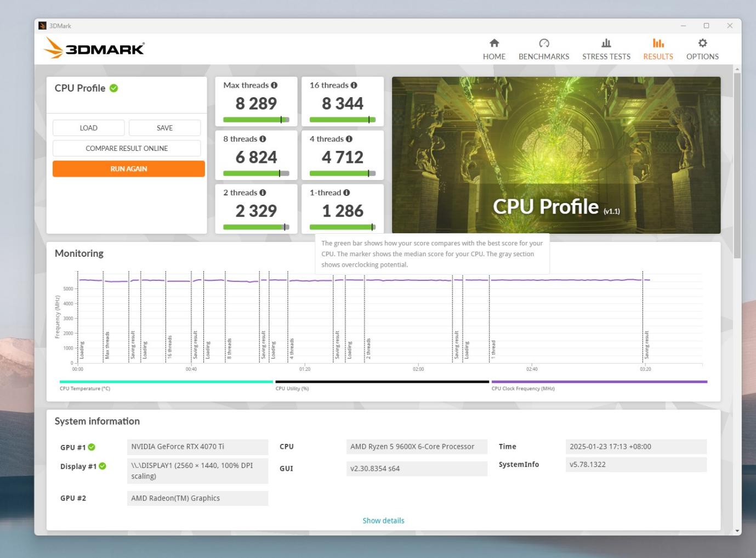Click the info icon next to 2 threads

pos(263,193)
